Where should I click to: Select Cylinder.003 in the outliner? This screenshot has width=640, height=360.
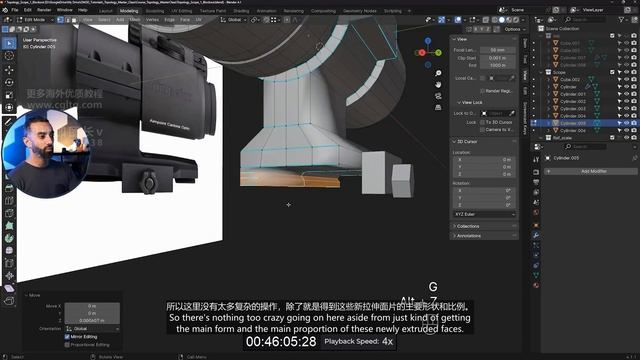(x=573, y=109)
